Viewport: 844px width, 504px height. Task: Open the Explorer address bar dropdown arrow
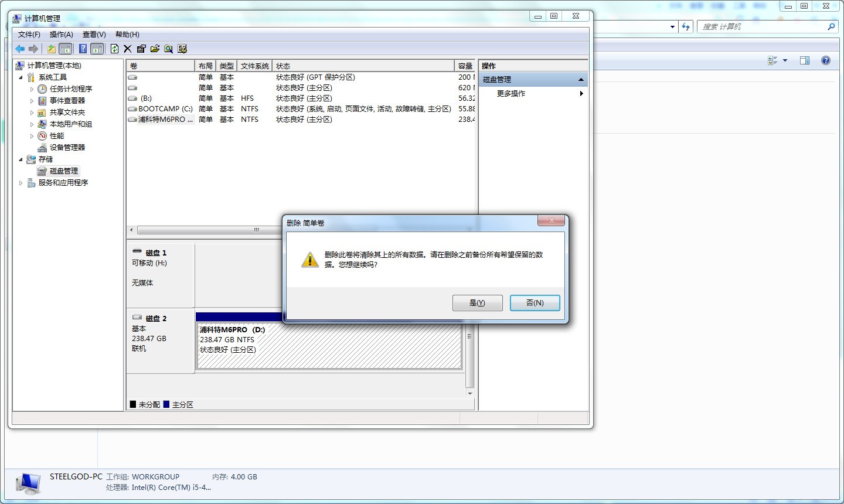(x=672, y=26)
